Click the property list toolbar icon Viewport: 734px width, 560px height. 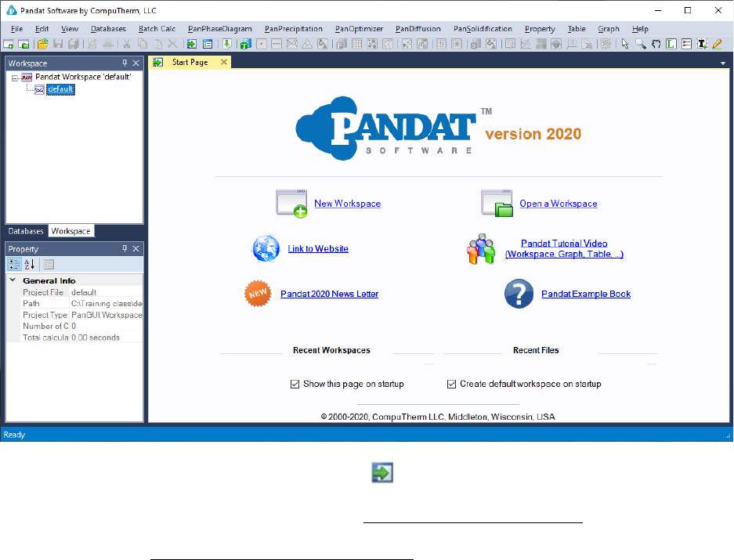click(208, 44)
